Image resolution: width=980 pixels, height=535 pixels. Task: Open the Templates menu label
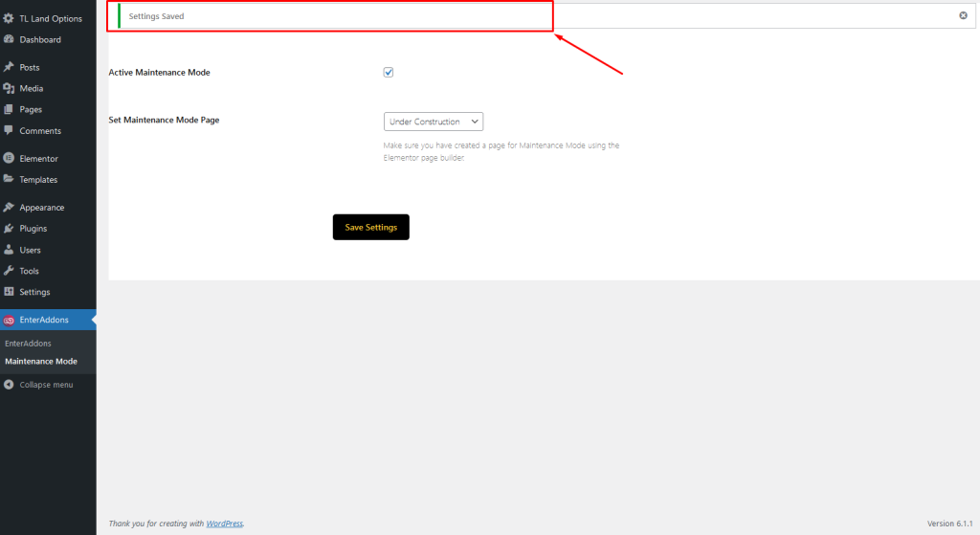[38, 179]
